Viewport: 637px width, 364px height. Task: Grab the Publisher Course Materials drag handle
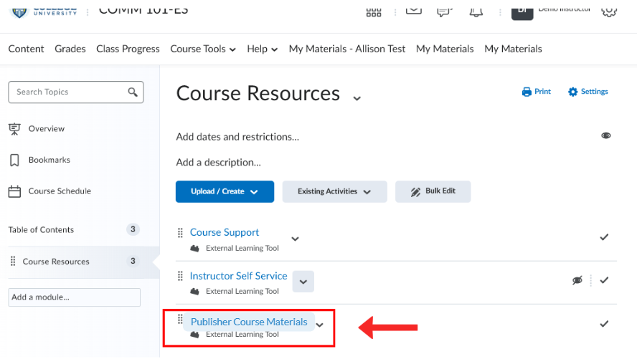click(180, 320)
